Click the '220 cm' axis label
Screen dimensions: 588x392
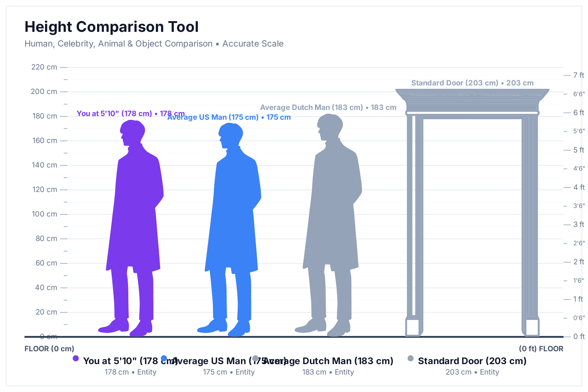click(x=44, y=67)
